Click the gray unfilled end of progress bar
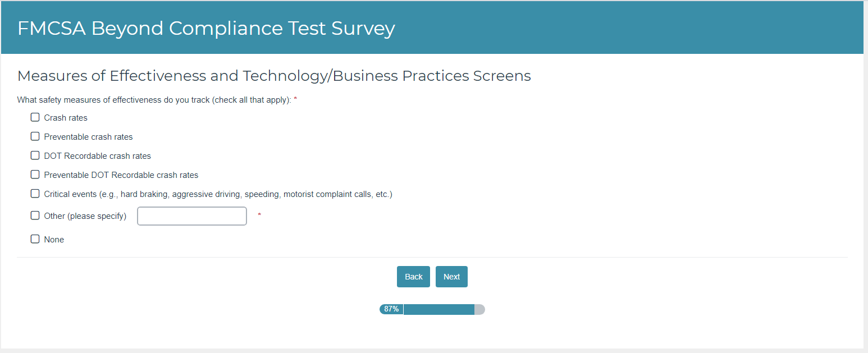This screenshot has width=868, height=353. [x=479, y=309]
